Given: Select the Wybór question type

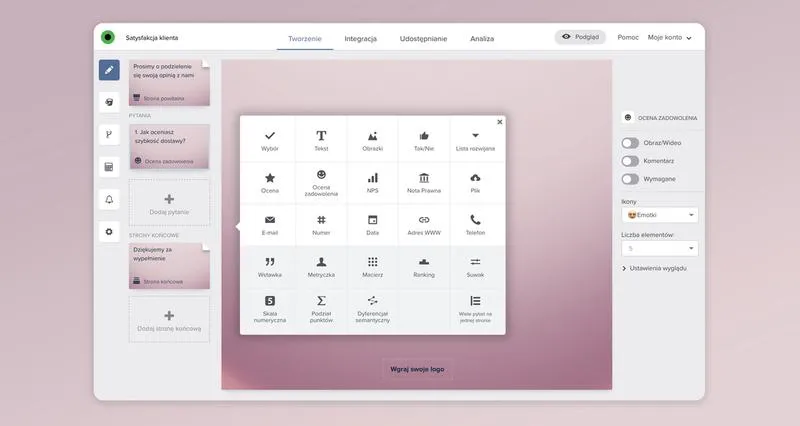Looking at the screenshot, I should pyautogui.click(x=270, y=141).
